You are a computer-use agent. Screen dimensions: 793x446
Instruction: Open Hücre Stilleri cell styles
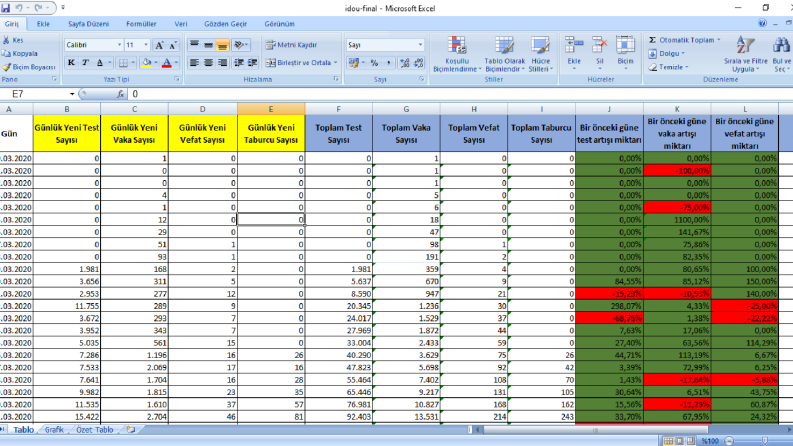(541, 54)
